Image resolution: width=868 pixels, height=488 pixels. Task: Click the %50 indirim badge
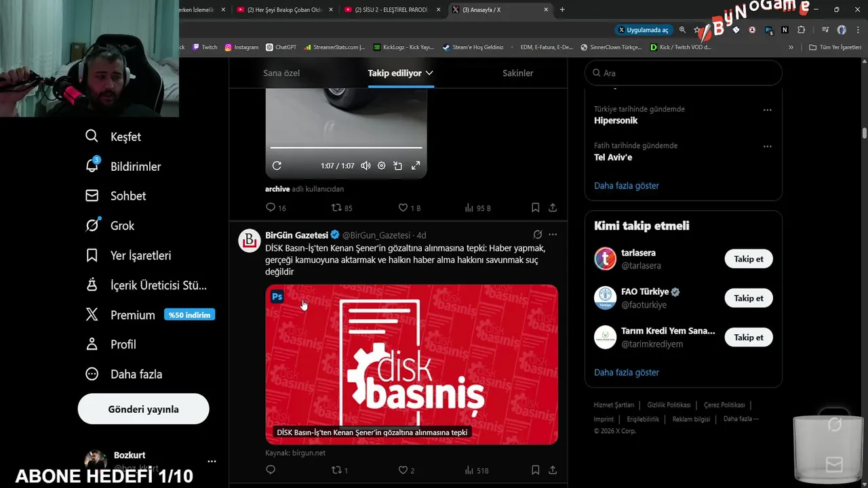[x=189, y=314]
